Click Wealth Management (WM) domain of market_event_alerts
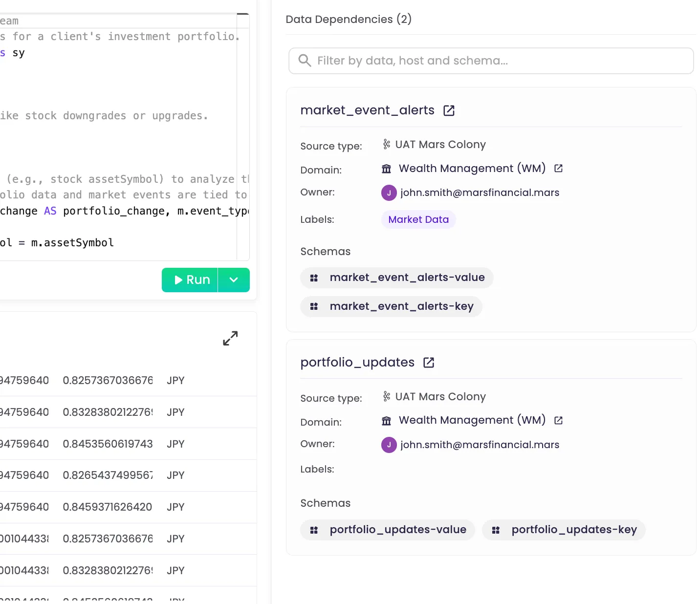The image size is (700, 604). tap(472, 169)
